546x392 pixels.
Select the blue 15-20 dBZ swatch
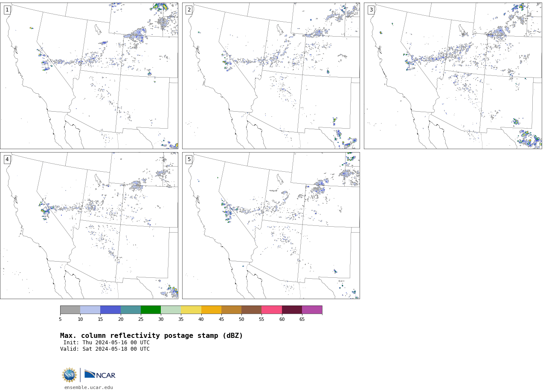110,310
